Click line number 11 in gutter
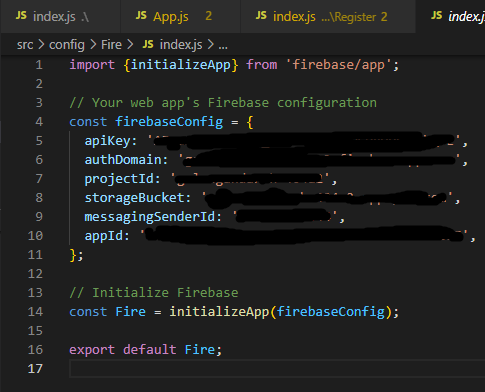The image size is (485, 392). click(35, 255)
